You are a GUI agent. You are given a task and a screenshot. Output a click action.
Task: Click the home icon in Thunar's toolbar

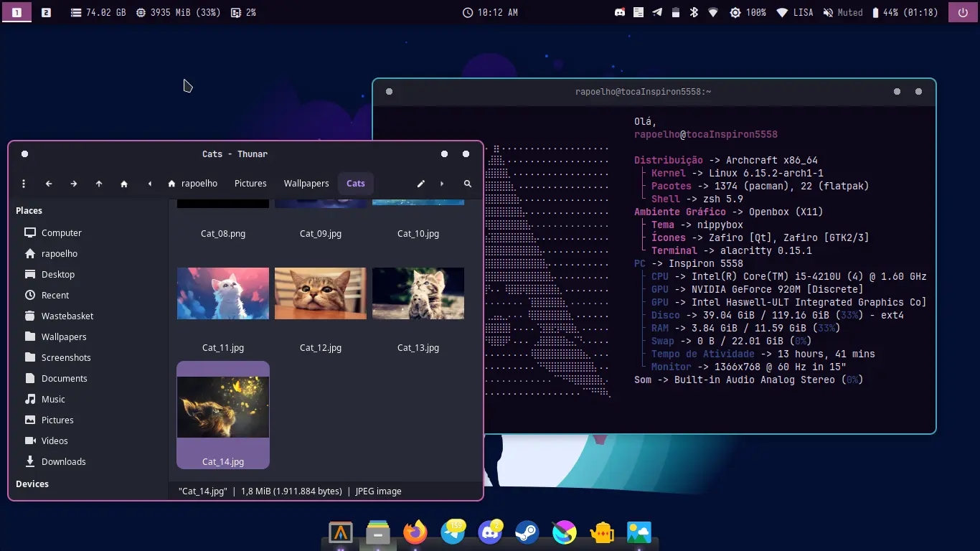click(x=124, y=184)
